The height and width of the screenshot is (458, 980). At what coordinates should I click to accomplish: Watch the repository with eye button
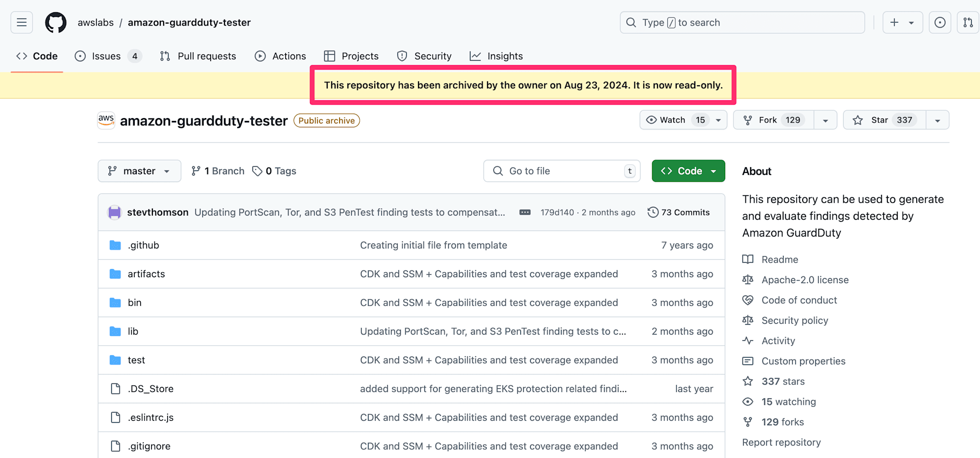tap(683, 120)
